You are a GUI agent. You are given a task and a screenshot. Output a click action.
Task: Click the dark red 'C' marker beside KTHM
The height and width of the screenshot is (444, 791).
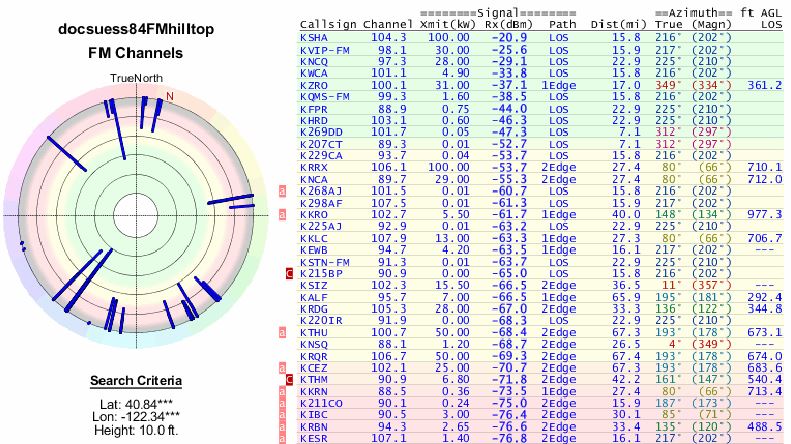pyautogui.click(x=290, y=379)
